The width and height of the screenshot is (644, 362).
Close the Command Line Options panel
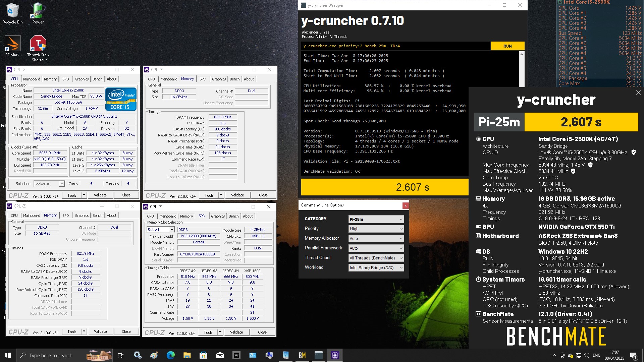tap(406, 205)
